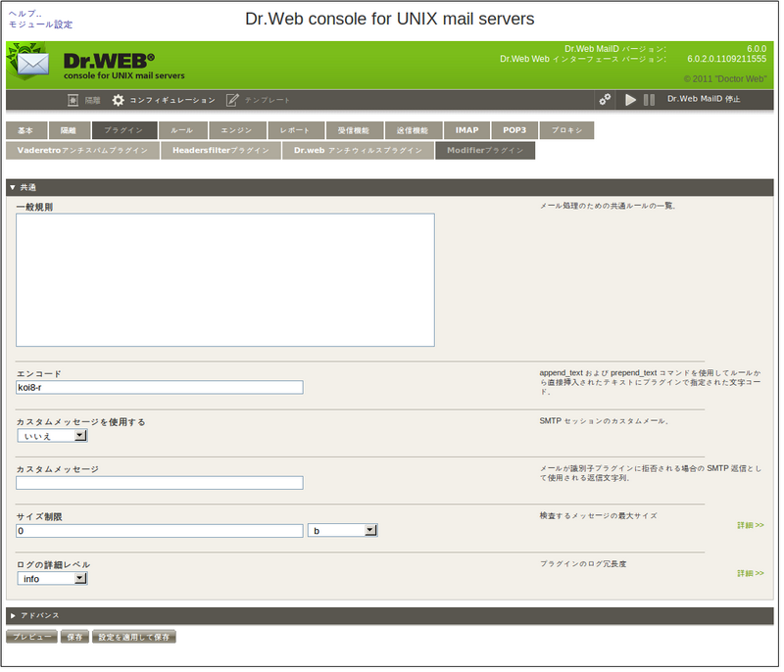Click the configuration gear icon

click(118, 101)
